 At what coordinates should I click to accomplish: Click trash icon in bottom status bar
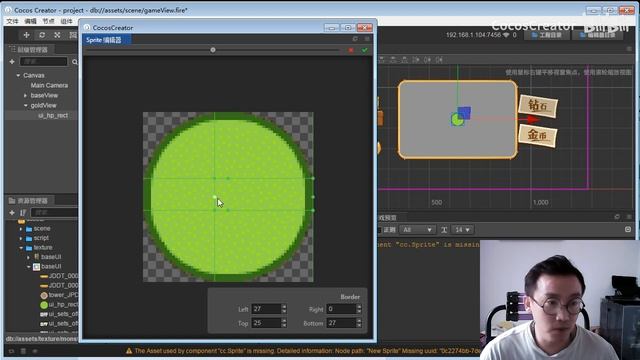pyautogui.click(x=23, y=351)
